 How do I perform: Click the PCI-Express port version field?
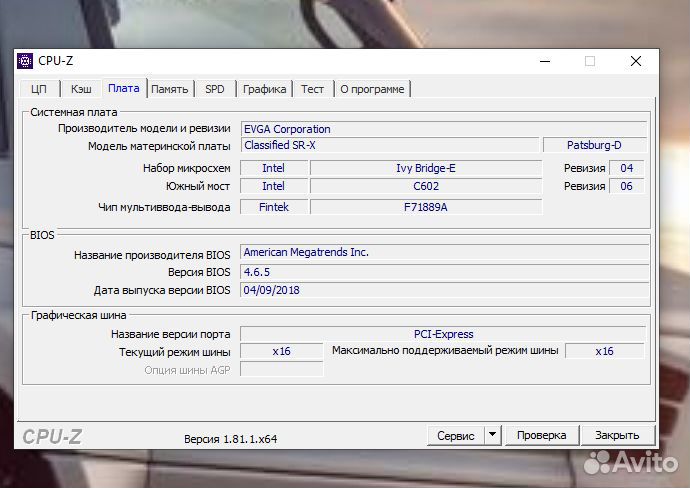[x=443, y=334]
